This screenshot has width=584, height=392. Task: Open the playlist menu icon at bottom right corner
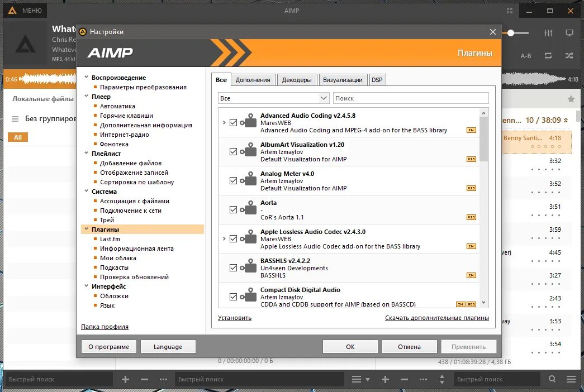(571, 379)
